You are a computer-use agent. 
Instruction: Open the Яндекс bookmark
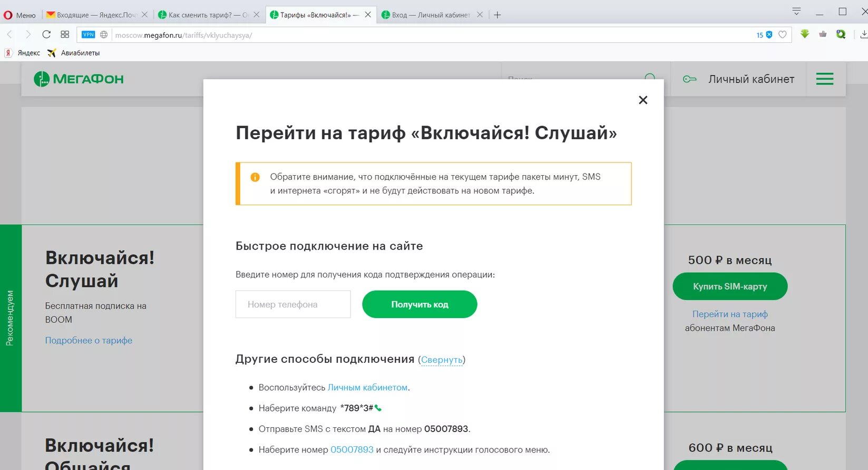click(x=23, y=53)
